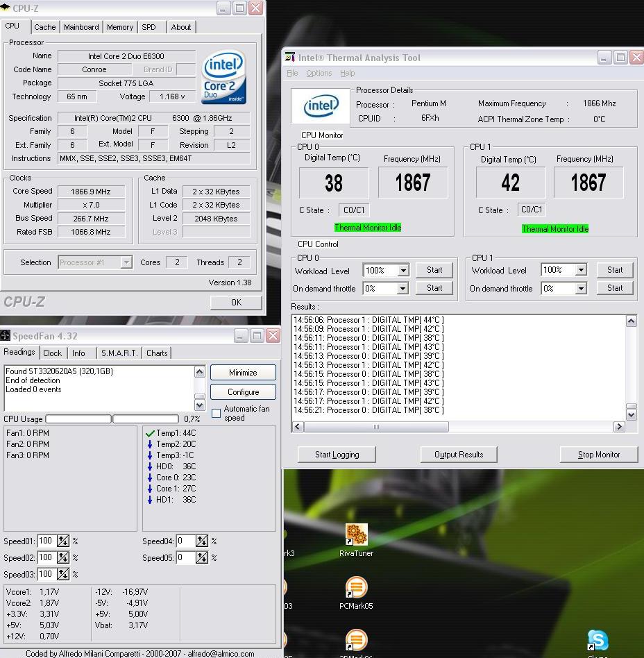Click the CPU-Z title bar icon
Screen dimensions: 644x658
pos(6,8)
